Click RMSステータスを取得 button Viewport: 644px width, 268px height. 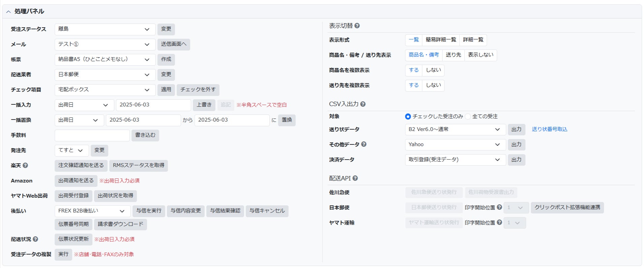[139, 166]
